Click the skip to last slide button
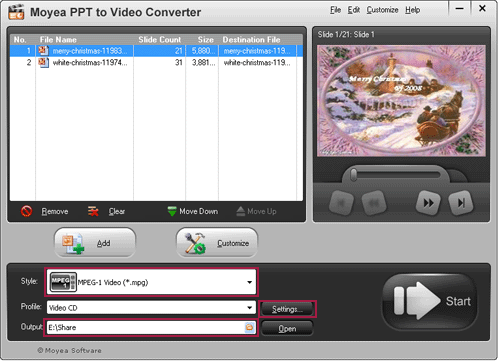This screenshot has height=362, width=500. (461, 202)
